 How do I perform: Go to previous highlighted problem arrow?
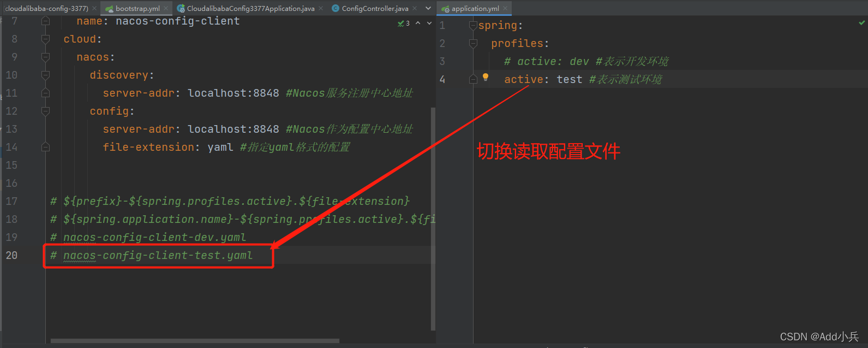[418, 23]
